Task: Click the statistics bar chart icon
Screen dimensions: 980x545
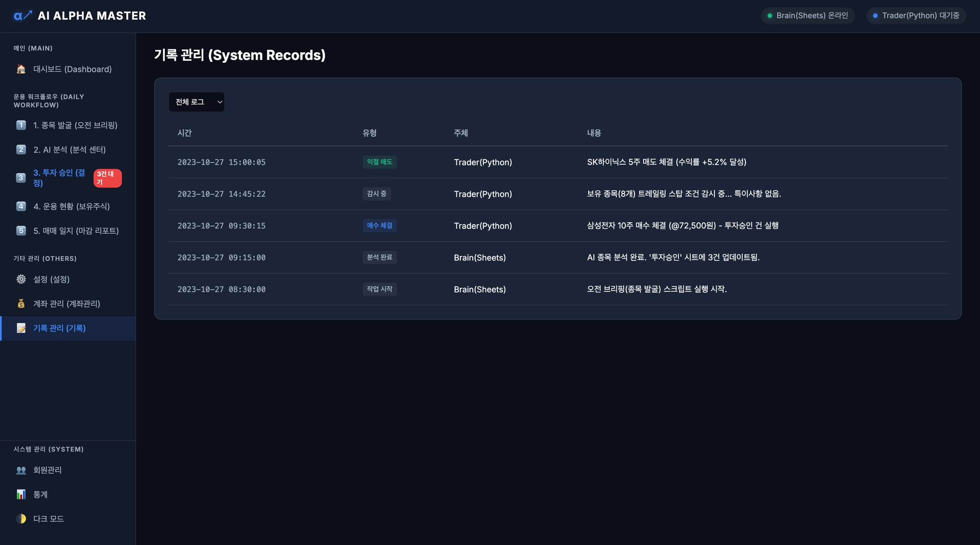Action: 21,494
